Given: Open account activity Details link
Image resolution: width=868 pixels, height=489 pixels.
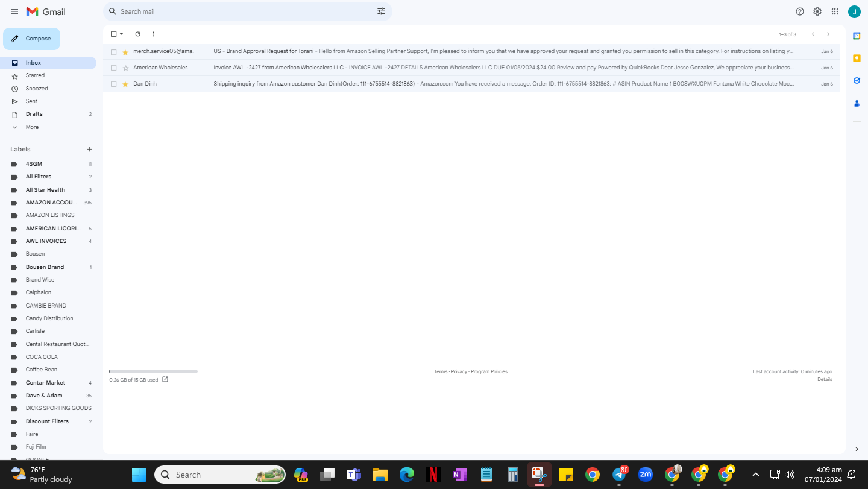Looking at the screenshot, I should click(825, 379).
